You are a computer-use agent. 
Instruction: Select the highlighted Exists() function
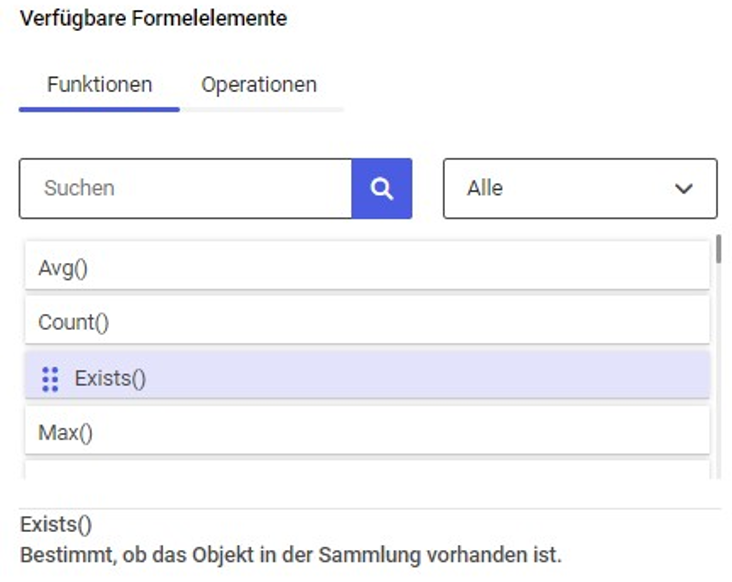[367, 376]
